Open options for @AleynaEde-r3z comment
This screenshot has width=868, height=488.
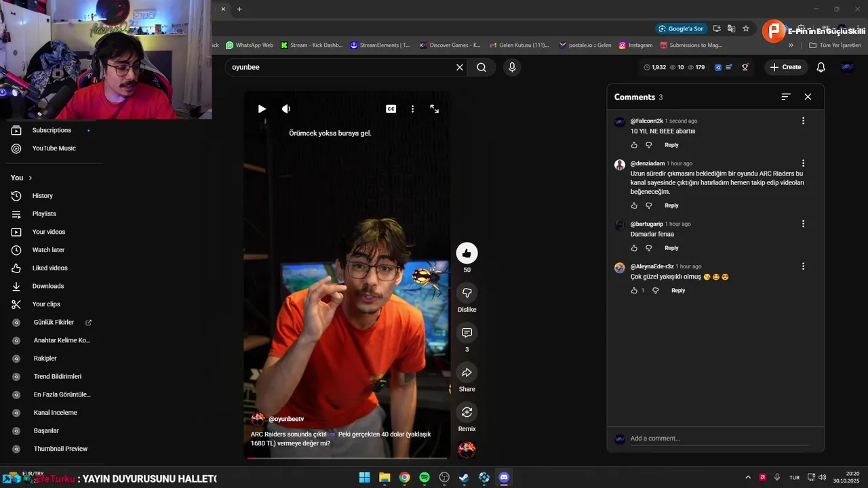(803, 266)
